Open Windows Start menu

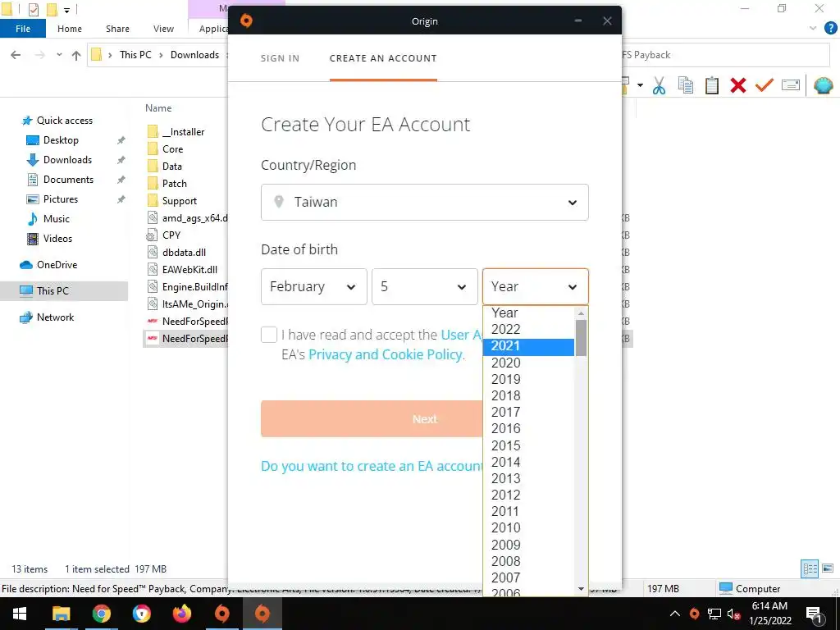click(x=20, y=614)
